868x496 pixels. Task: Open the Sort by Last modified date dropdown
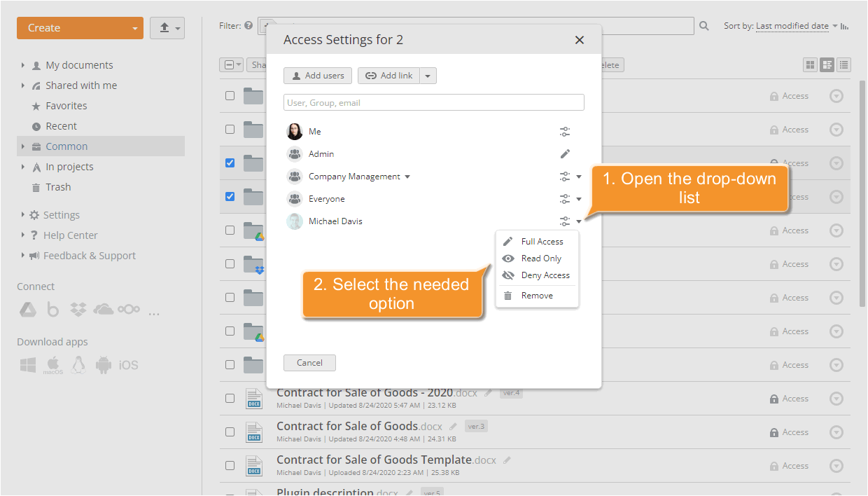coord(792,25)
